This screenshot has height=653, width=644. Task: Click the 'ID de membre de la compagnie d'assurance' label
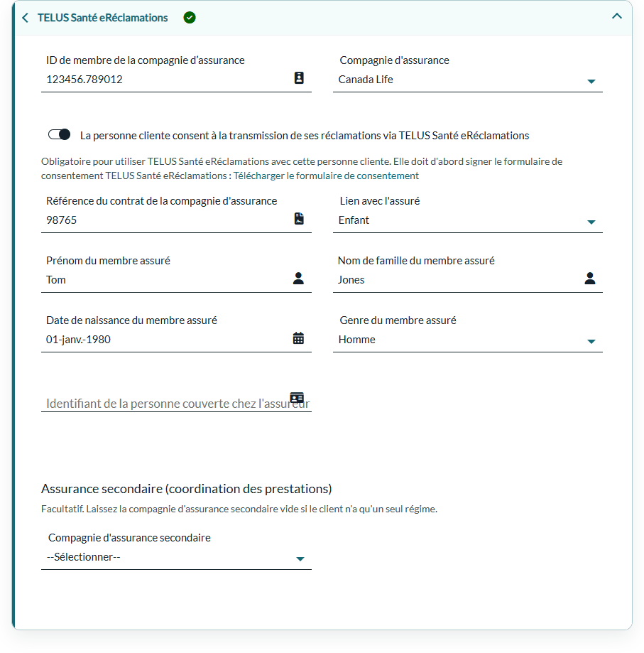145,60
